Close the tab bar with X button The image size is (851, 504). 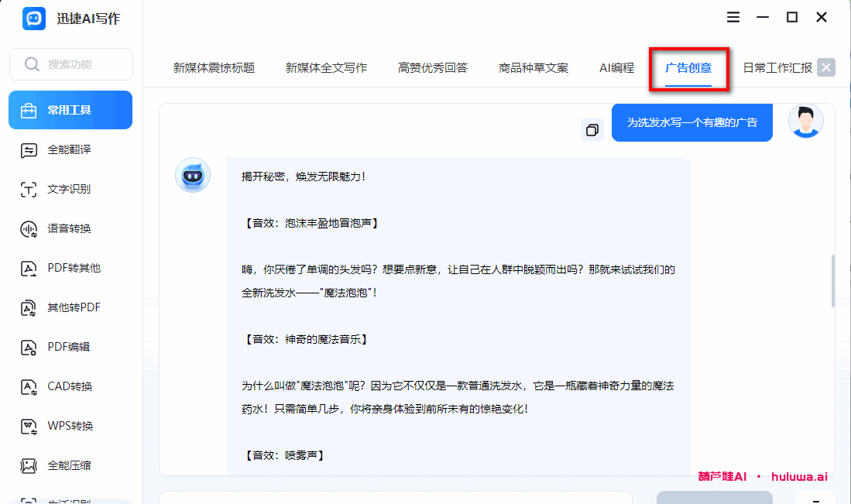click(826, 67)
